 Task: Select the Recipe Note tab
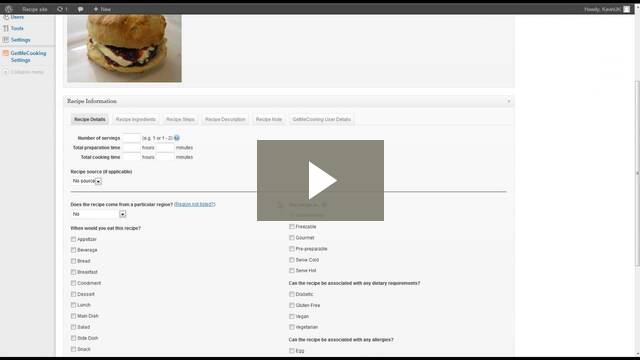pyautogui.click(x=269, y=119)
